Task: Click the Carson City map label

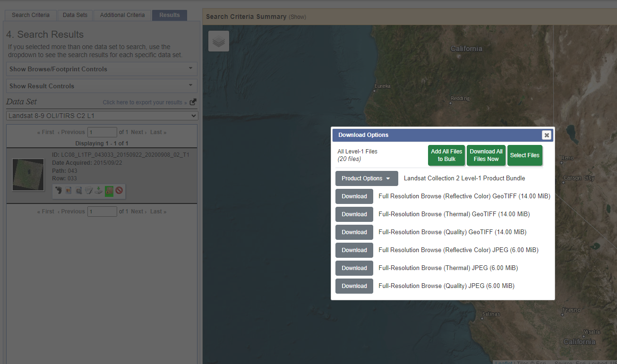Action: click(579, 178)
